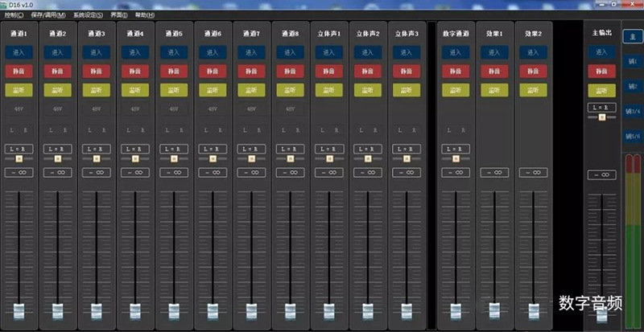The height and width of the screenshot is (332, 644).
Task: Click the -∞ level field on 主输出
Action: [x=601, y=174]
